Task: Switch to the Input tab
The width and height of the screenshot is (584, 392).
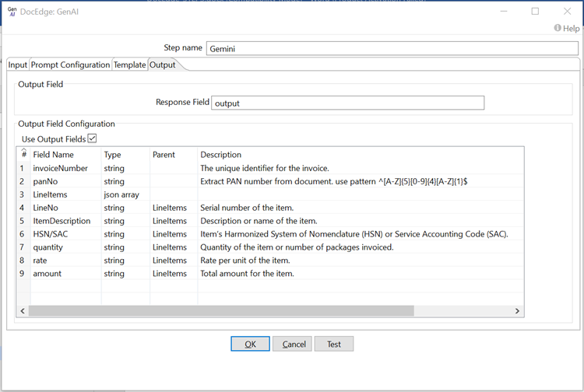Action: (17, 65)
